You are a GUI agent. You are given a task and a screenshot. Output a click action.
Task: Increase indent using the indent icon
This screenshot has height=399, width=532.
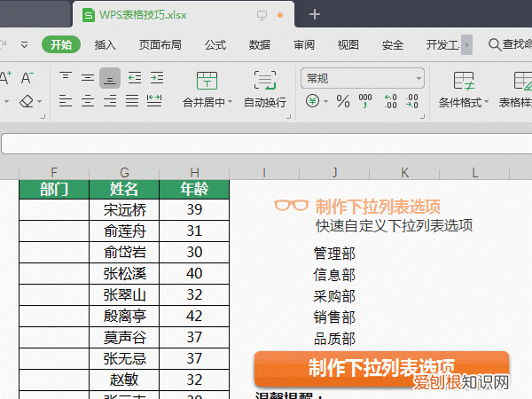[x=157, y=78]
